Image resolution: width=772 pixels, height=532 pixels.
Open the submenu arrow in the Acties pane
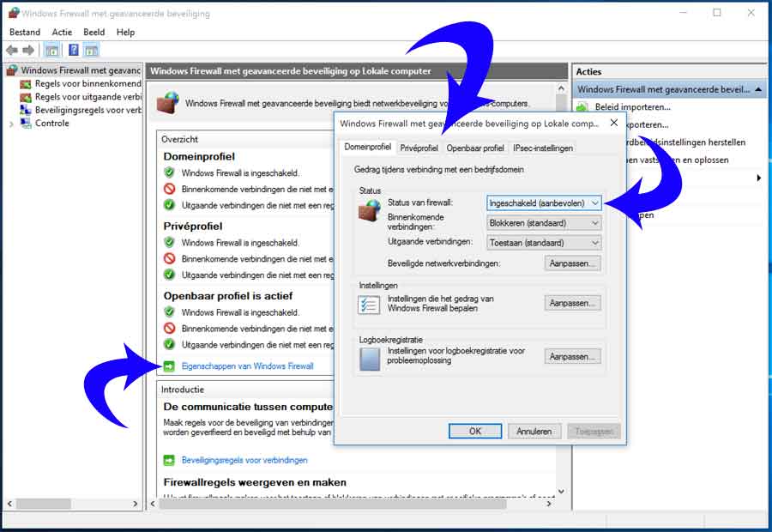pyautogui.click(x=759, y=178)
